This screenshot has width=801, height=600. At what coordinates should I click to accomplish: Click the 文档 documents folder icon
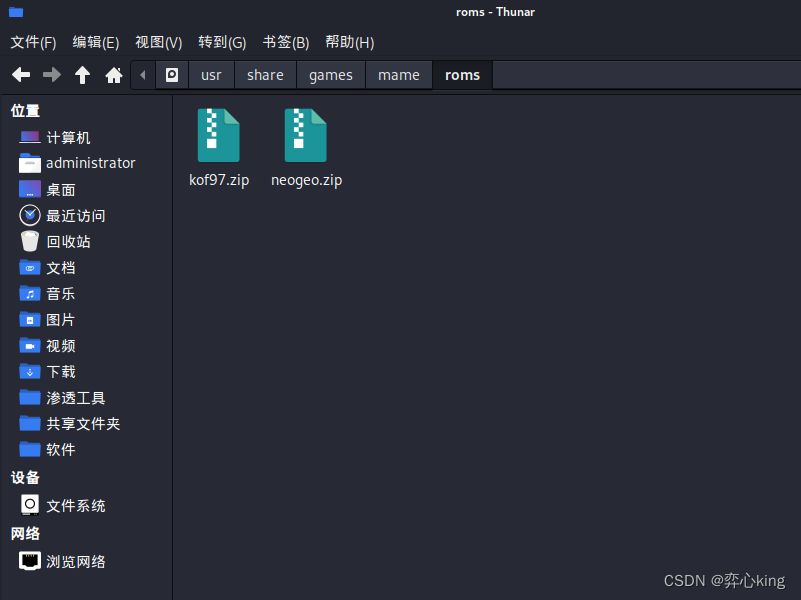(30, 267)
